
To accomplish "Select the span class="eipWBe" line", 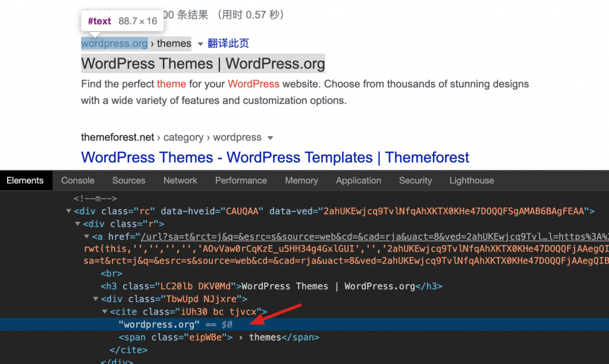I will coord(219,337).
